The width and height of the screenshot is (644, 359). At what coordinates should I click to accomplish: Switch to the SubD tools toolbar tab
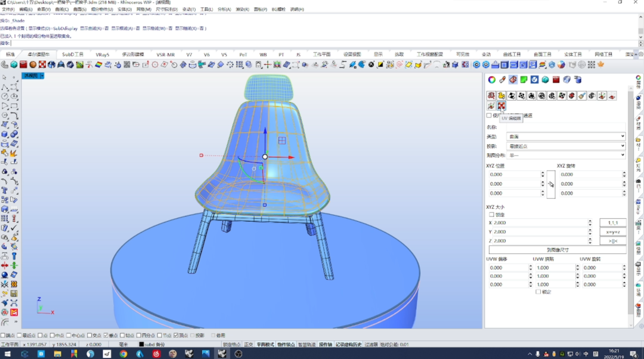73,54
